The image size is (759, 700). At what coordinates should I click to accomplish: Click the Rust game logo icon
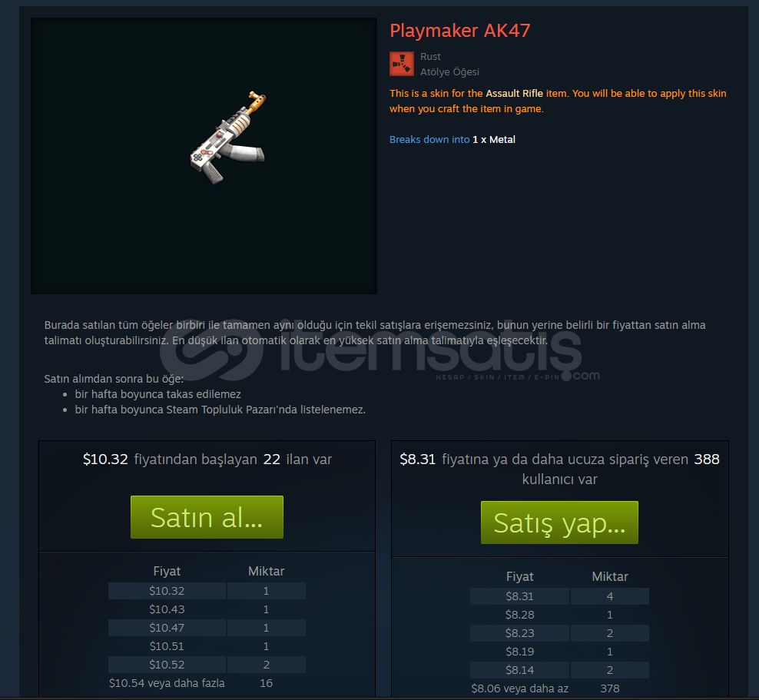click(x=401, y=64)
